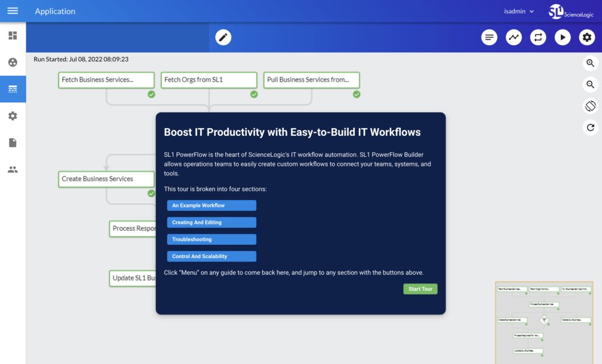Select Pull Business Services from step
Screen dimensions: 602x364
(312, 80)
